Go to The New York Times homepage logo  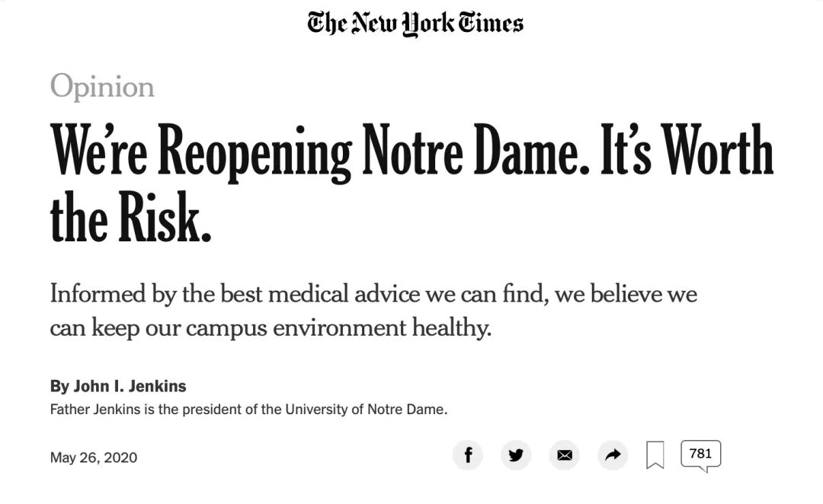tap(415, 24)
